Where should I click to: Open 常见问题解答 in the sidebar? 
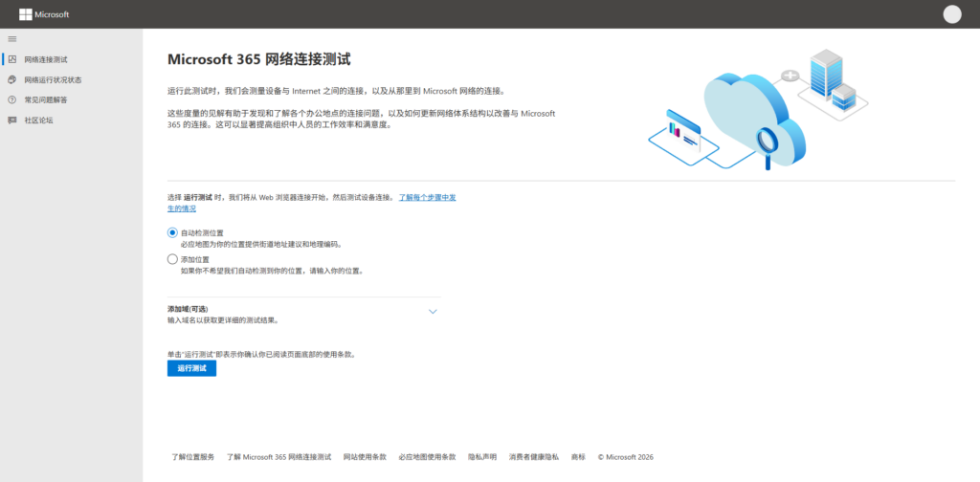[46, 99]
